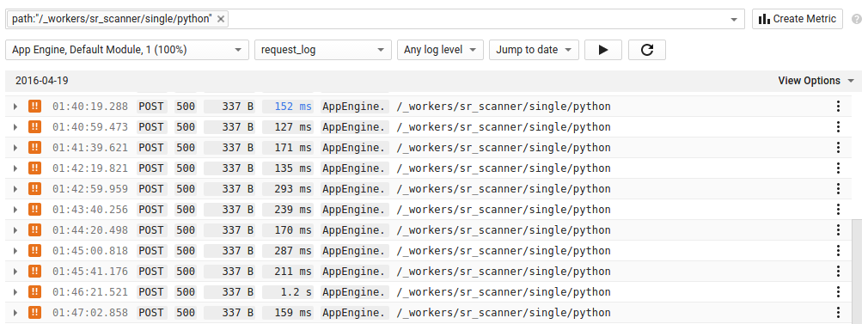Open the help question mark icon

[x=856, y=19]
